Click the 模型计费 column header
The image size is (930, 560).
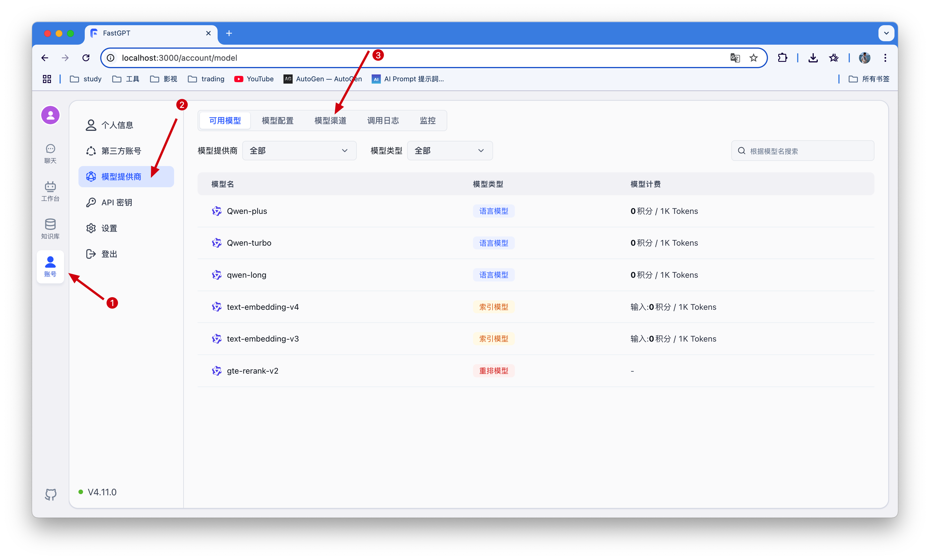tap(645, 184)
